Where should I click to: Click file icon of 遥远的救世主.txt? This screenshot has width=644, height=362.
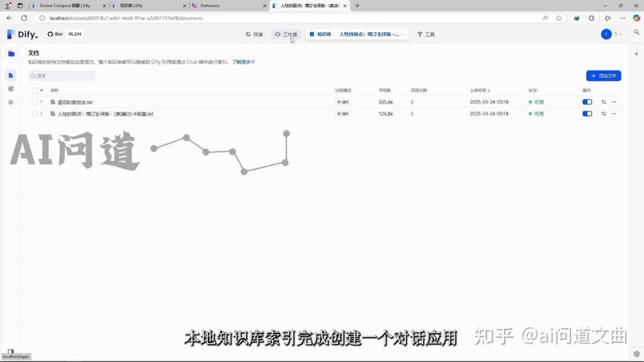pos(53,102)
